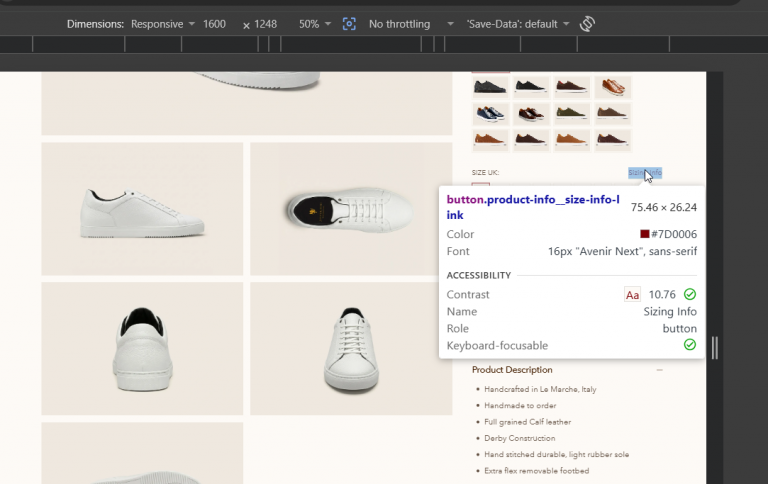Click the Aa contrast preview swatch
This screenshot has width=768, height=484.
click(632, 294)
